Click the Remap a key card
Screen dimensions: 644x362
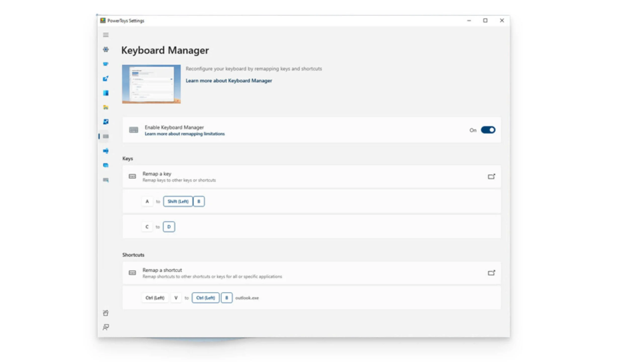(x=311, y=177)
